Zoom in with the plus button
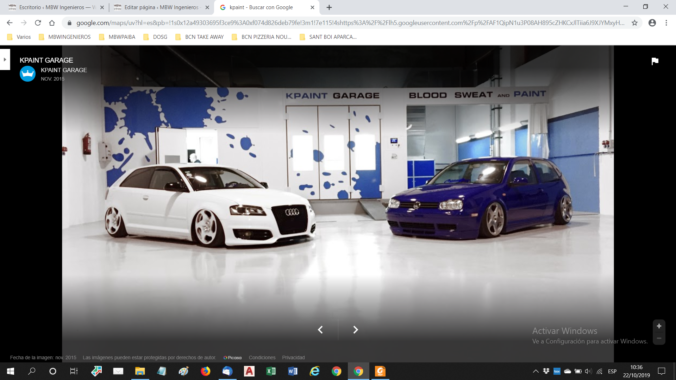The height and width of the screenshot is (380, 676). point(659,326)
